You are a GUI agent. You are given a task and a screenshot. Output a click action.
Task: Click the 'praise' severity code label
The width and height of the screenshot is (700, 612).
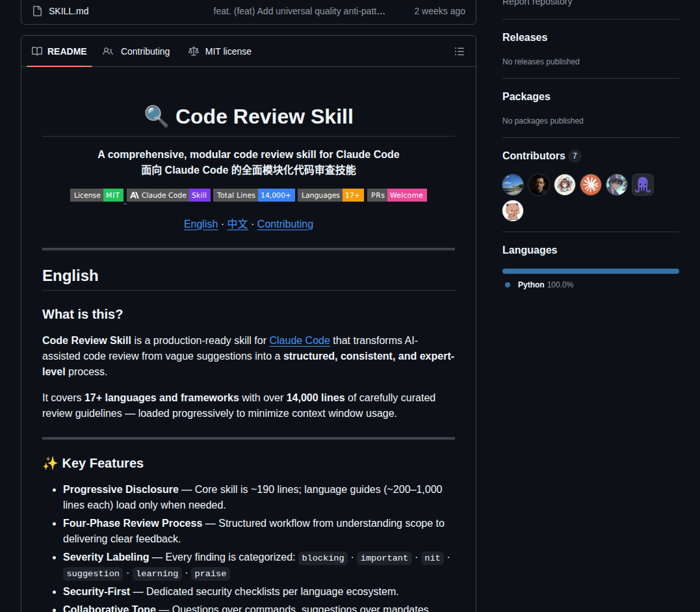(211, 574)
